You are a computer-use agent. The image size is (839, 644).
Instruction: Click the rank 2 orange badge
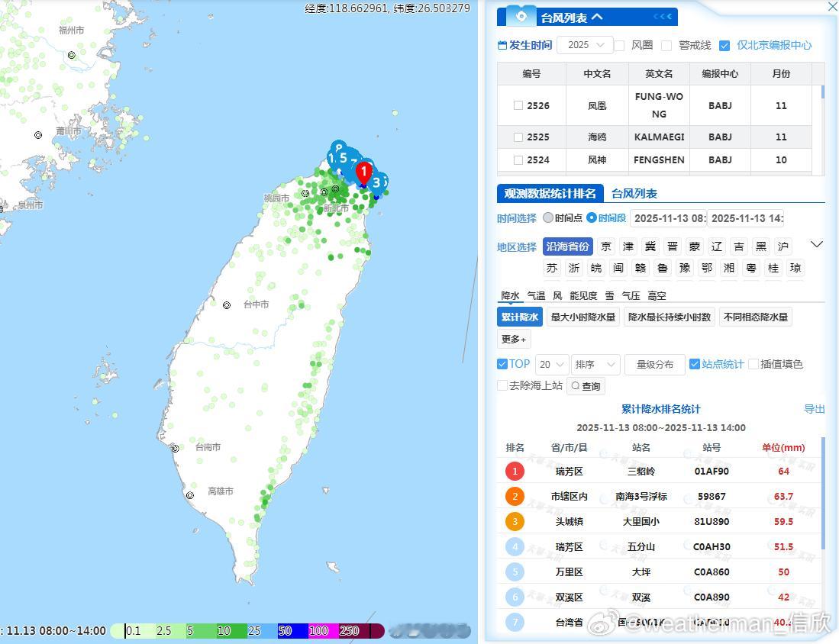[515, 497]
